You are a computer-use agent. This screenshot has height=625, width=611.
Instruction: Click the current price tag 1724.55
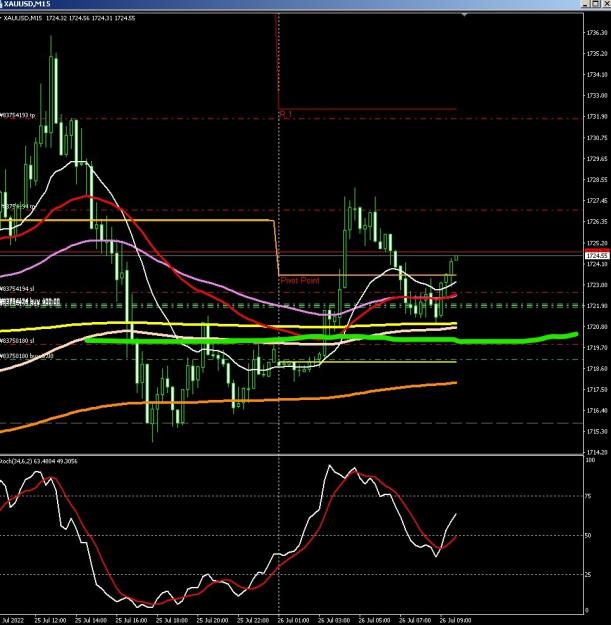597,255
